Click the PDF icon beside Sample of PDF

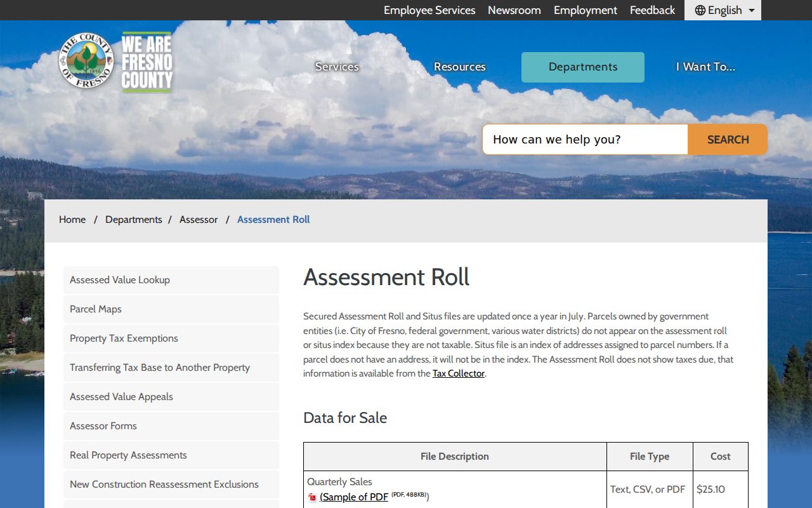312,497
